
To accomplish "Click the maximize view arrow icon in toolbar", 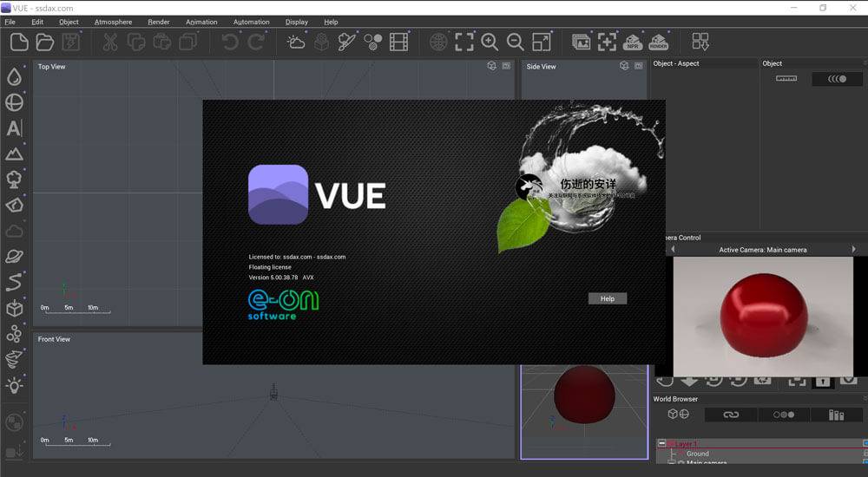I will coord(542,42).
